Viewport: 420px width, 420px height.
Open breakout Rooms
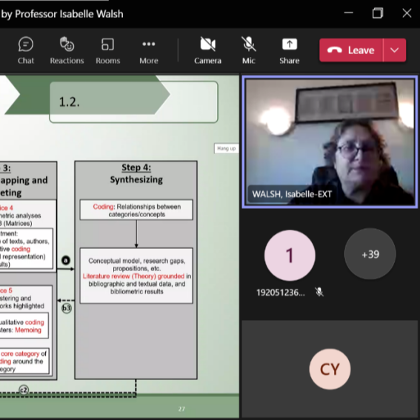[108, 51]
